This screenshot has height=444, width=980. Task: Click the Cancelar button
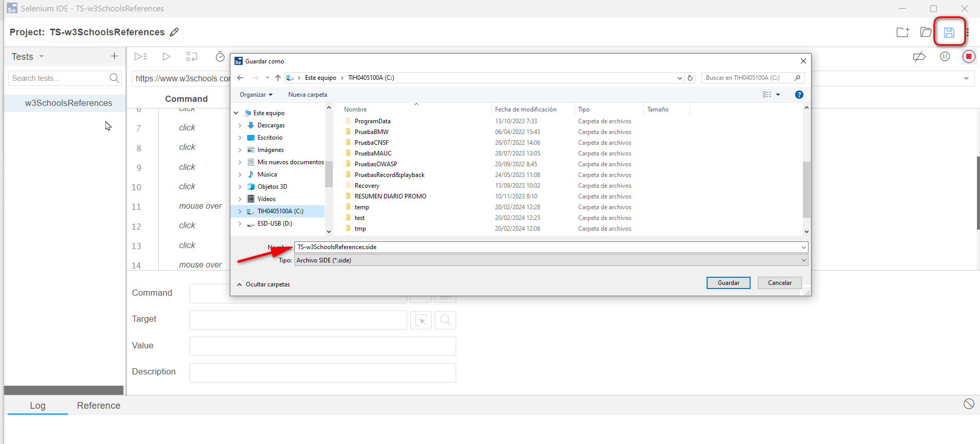click(779, 283)
